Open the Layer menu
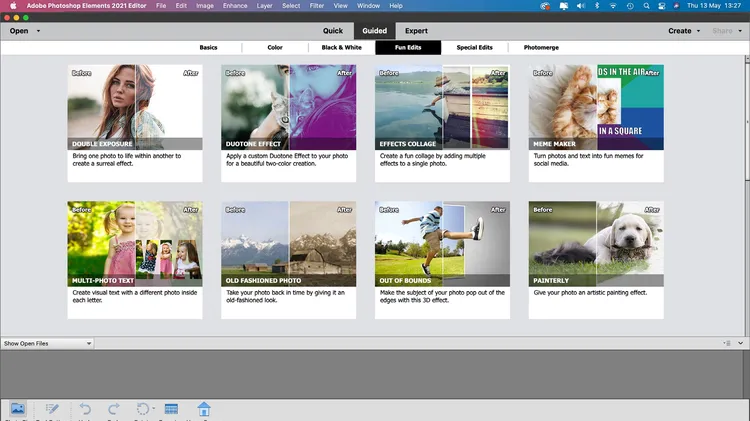This screenshot has width=750, height=421. click(265, 6)
